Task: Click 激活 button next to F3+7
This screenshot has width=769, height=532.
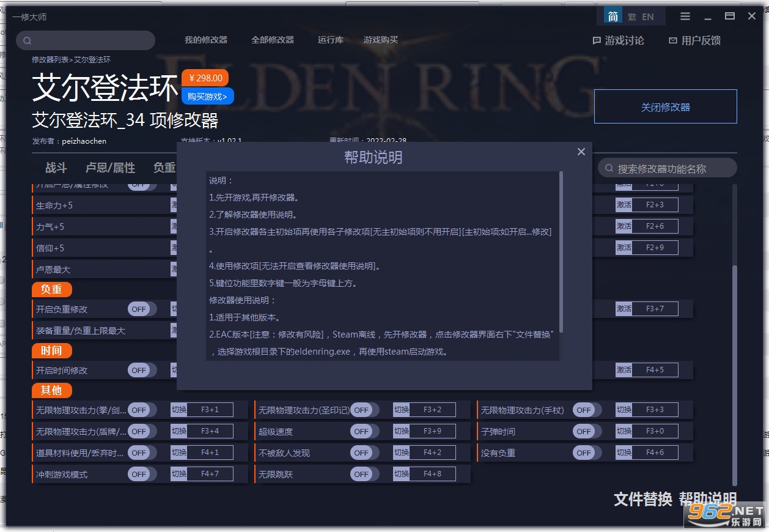Action: [x=624, y=309]
